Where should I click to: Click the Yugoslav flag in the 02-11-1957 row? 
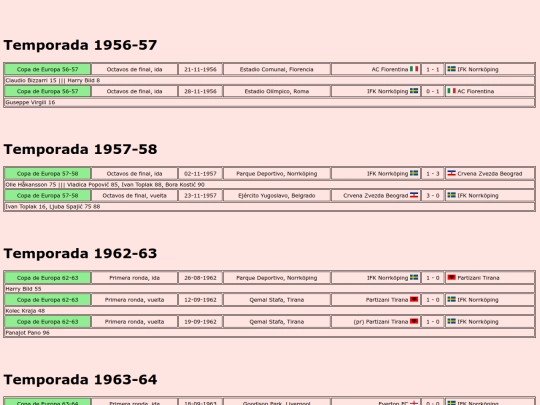[451, 173]
